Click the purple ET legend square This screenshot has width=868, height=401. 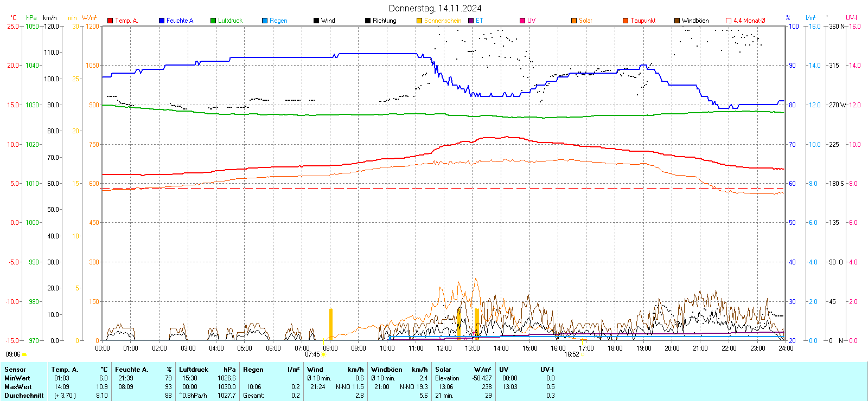[x=471, y=21]
